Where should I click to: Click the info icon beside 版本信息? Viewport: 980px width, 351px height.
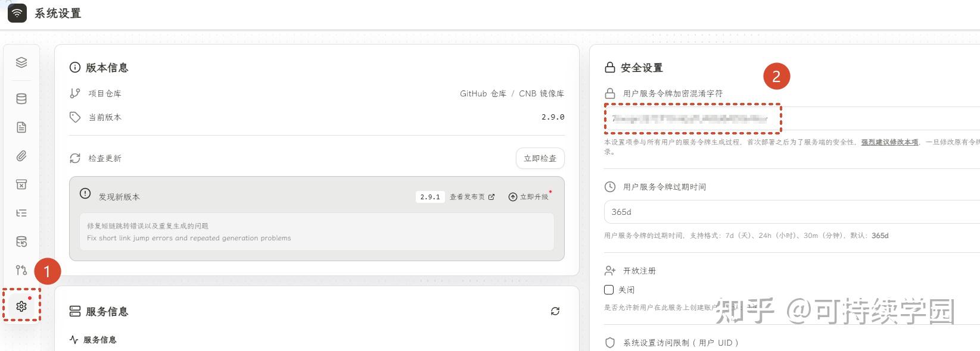click(75, 67)
